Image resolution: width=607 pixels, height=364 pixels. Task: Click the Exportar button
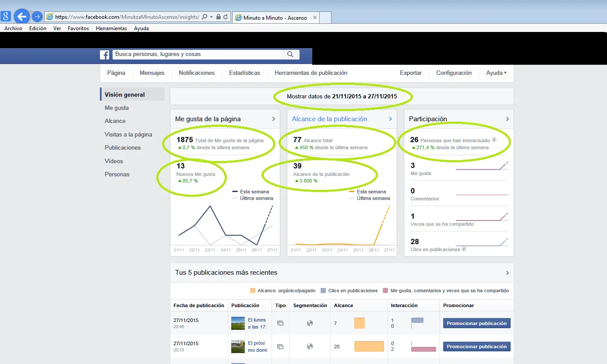411,73
